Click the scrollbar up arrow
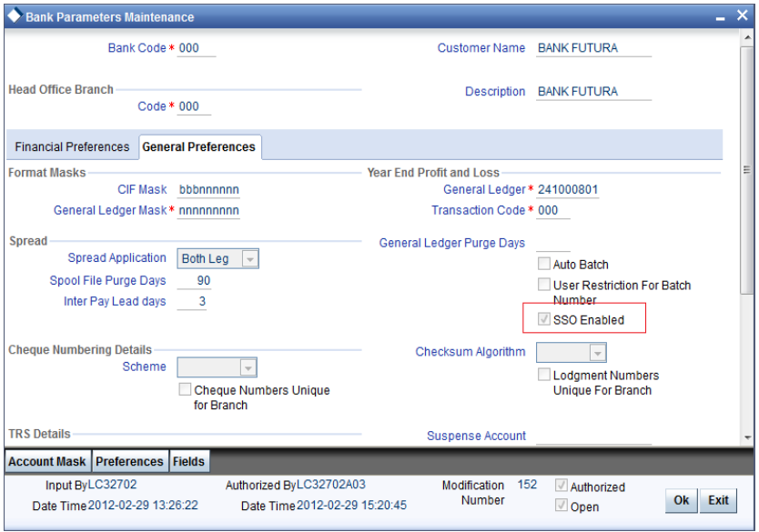The height and width of the screenshot is (532, 759). click(747, 37)
